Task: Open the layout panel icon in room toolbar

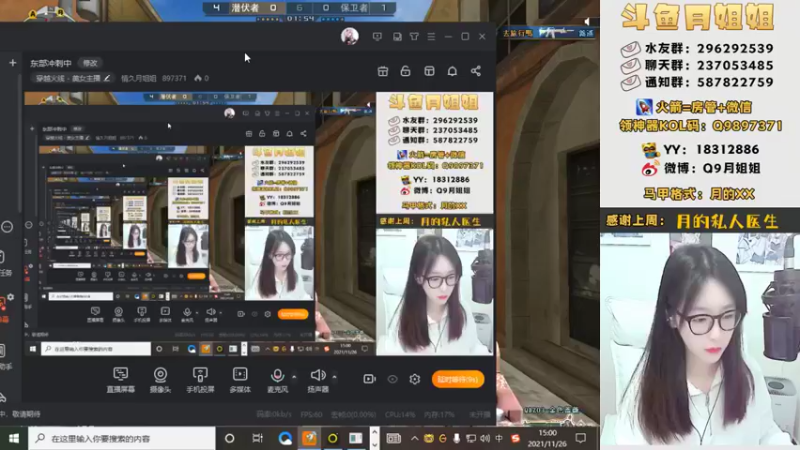Action: [429, 71]
